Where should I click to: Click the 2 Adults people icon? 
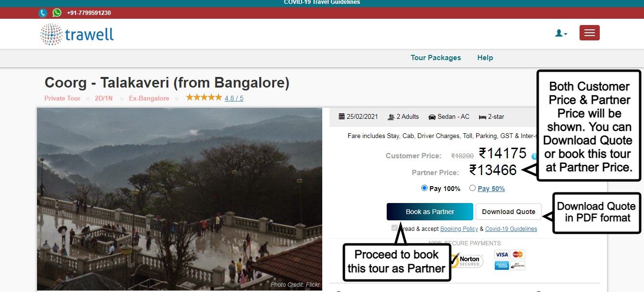tap(391, 116)
